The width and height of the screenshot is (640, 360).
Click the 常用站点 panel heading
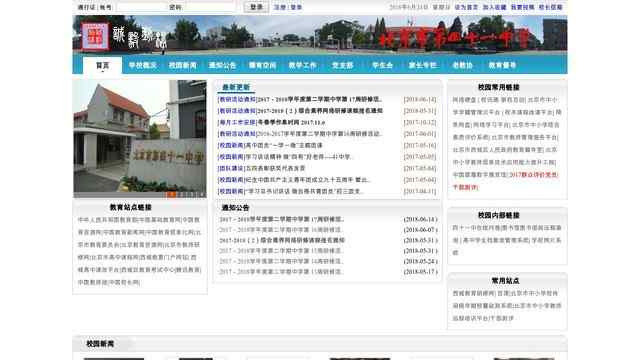[505, 281]
